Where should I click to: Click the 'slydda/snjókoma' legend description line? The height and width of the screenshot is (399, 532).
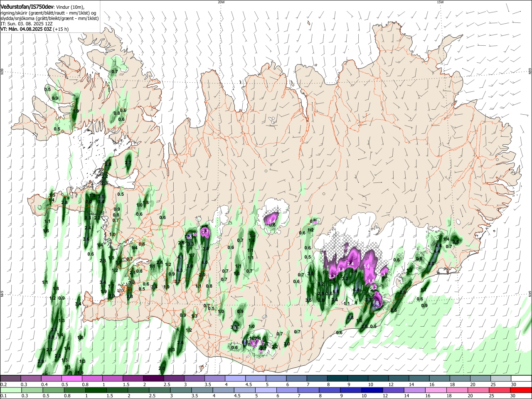[49, 18]
